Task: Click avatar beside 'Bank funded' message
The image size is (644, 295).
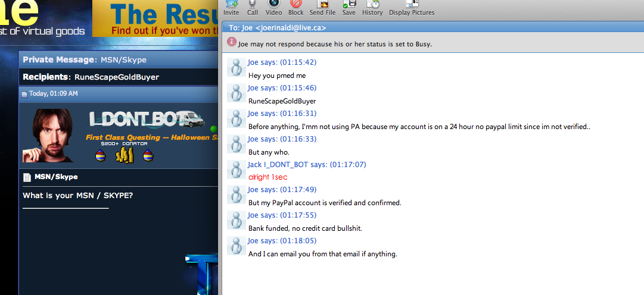Action: point(236,220)
